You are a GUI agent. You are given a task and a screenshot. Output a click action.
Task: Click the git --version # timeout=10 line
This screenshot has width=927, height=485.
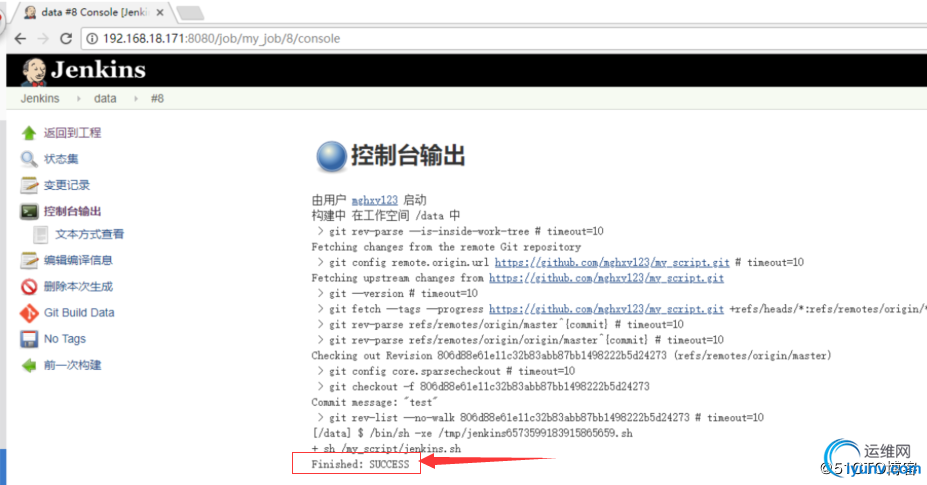[x=398, y=293]
